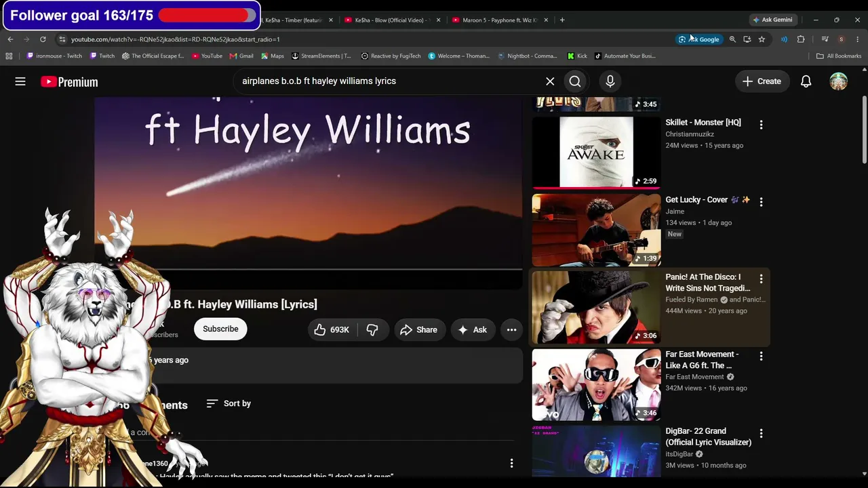Open the Chrome three-dot menu
This screenshot has height=488, width=868.
(857, 39)
